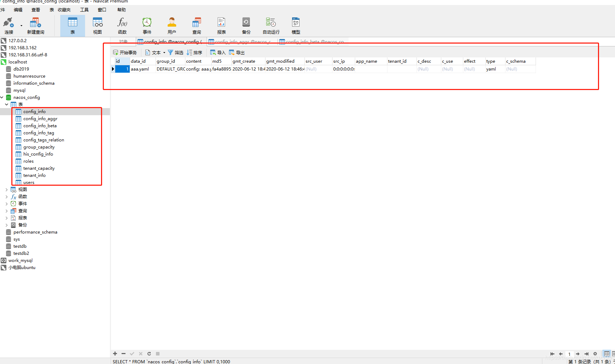This screenshot has width=615, height=364.
Task: Switch to config_info_beta @nacos_config tab
Action: tap(313, 41)
